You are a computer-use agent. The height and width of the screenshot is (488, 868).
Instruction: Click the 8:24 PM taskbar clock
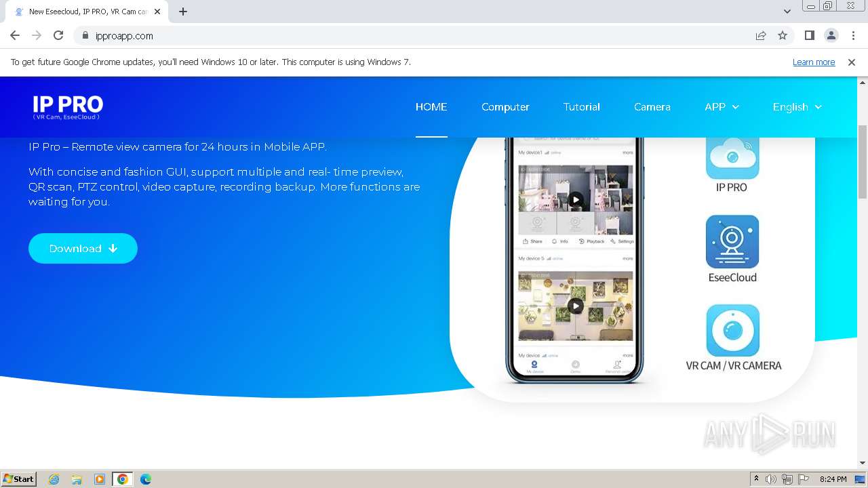point(833,479)
